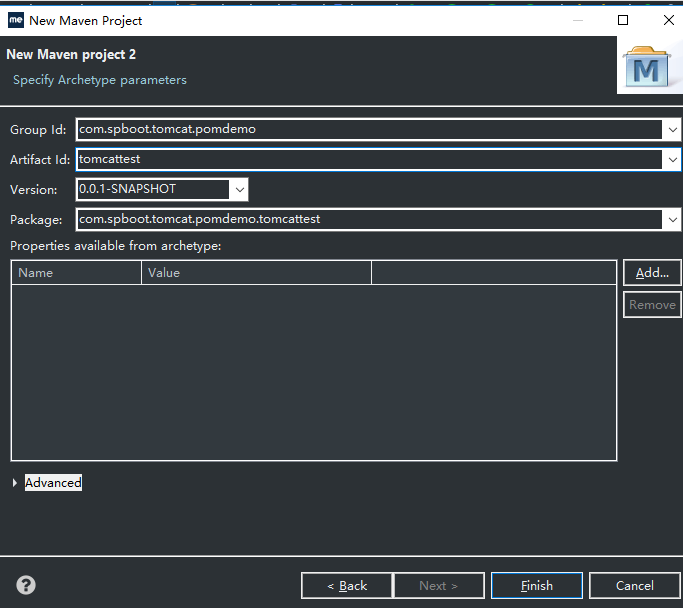
Task: Click the Value column header
Action: (x=256, y=273)
